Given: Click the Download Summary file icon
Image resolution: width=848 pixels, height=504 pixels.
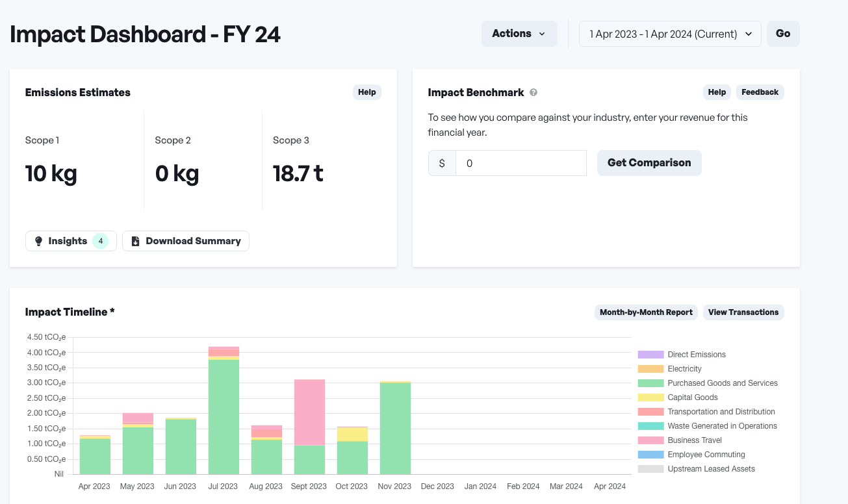Looking at the screenshot, I should 135,241.
